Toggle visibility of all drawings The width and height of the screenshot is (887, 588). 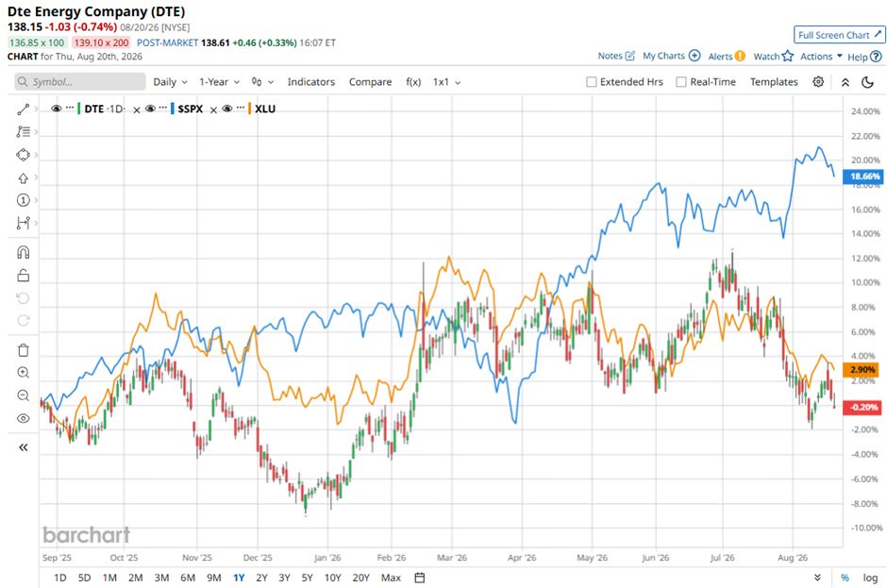coord(24,418)
